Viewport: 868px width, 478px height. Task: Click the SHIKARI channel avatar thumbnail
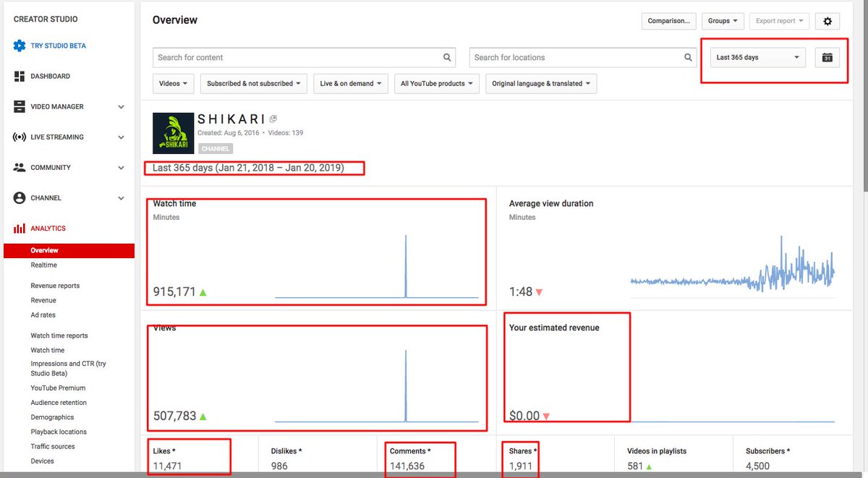(173, 133)
